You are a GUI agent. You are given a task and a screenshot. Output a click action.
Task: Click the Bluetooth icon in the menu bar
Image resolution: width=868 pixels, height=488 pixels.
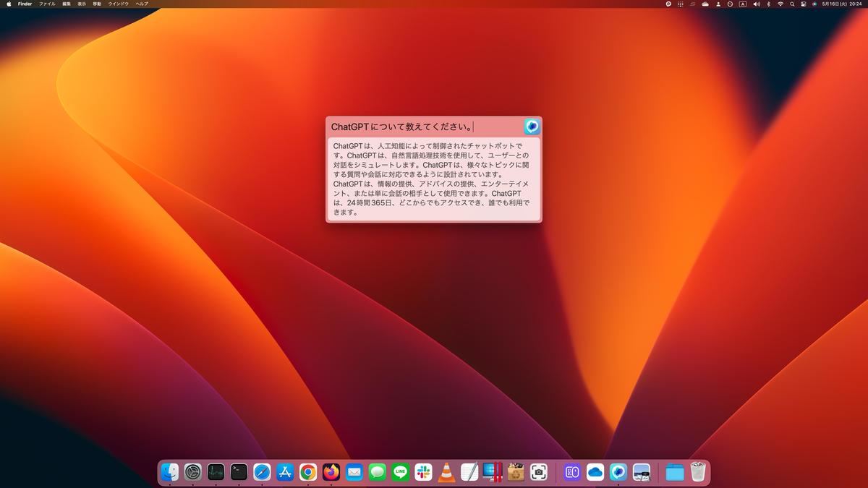pyautogui.click(x=768, y=4)
